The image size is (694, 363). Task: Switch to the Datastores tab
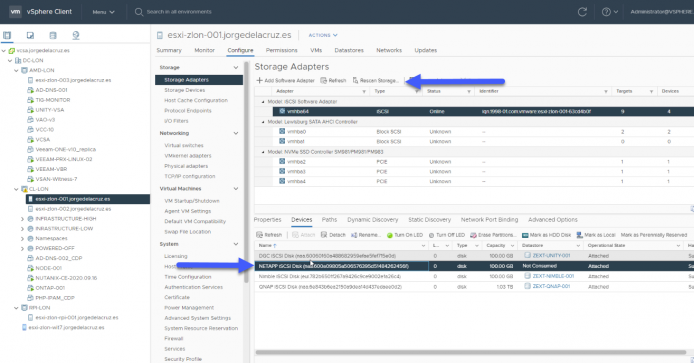349,50
